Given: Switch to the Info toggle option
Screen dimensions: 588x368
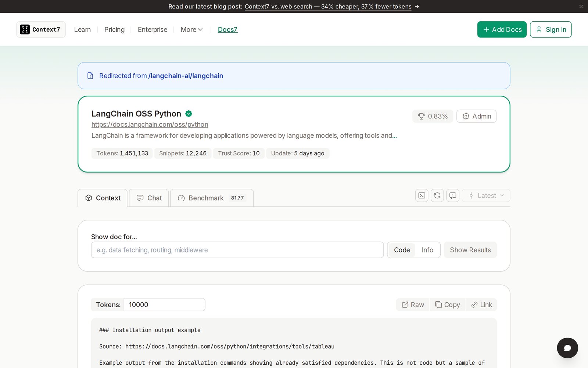Looking at the screenshot, I should pos(427,250).
